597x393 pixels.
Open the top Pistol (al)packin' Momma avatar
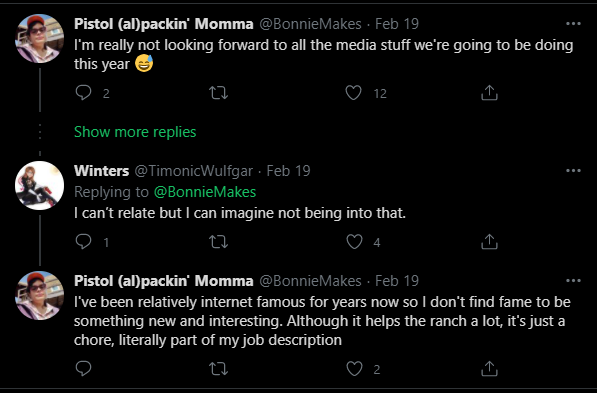tap(40, 38)
